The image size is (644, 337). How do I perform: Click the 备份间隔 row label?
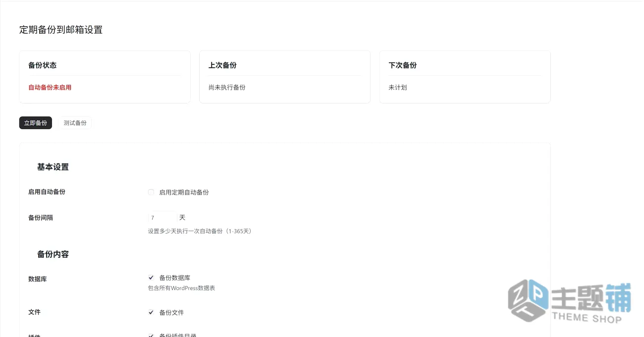tap(41, 218)
